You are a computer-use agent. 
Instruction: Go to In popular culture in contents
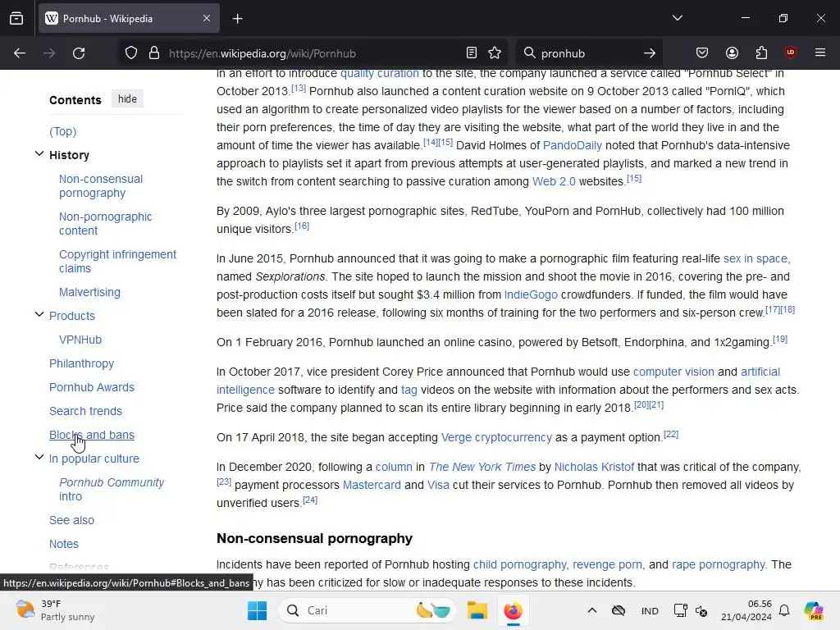tap(94, 459)
